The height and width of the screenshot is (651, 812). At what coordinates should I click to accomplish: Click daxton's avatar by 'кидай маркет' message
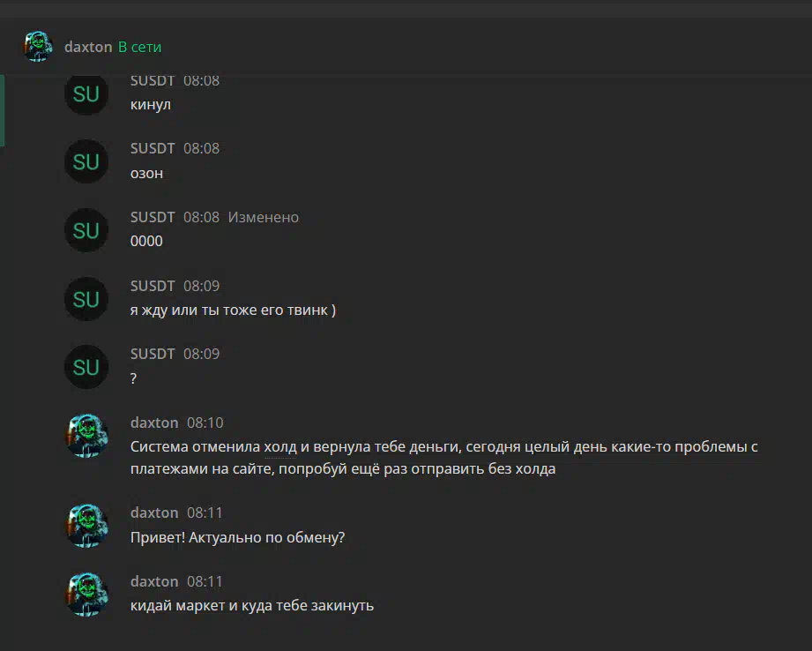point(86,595)
